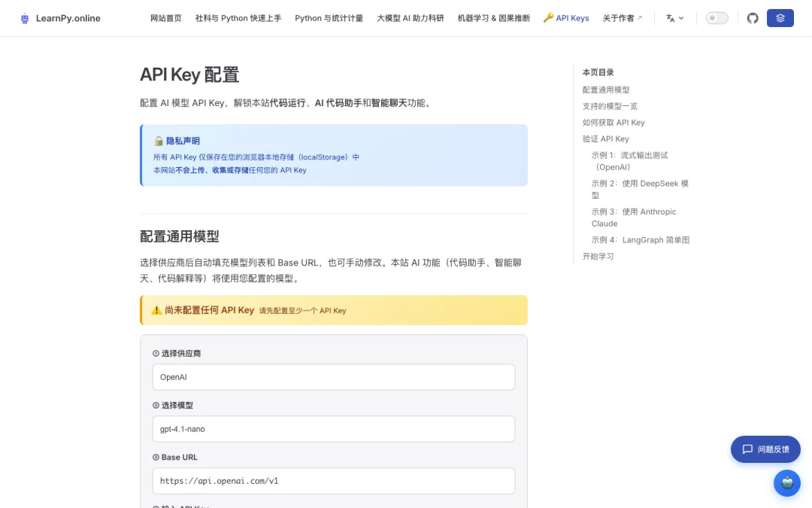Expand the language selector chevron
Image resolution: width=812 pixels, height=508 pixels.
click(x=681, y=18)
